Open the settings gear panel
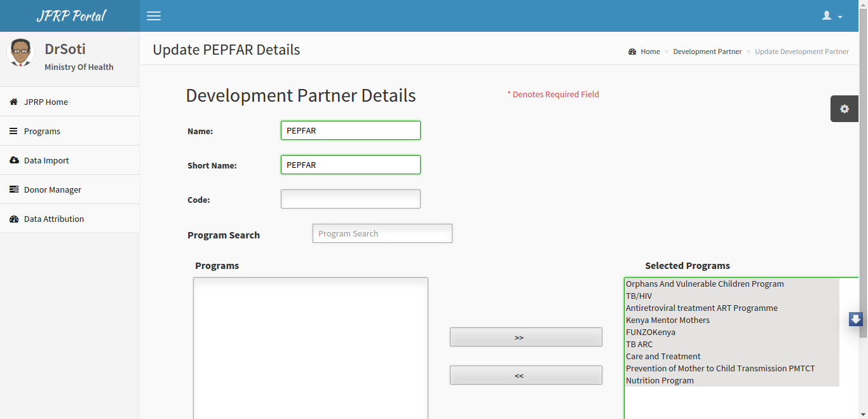 coord(844,109)
